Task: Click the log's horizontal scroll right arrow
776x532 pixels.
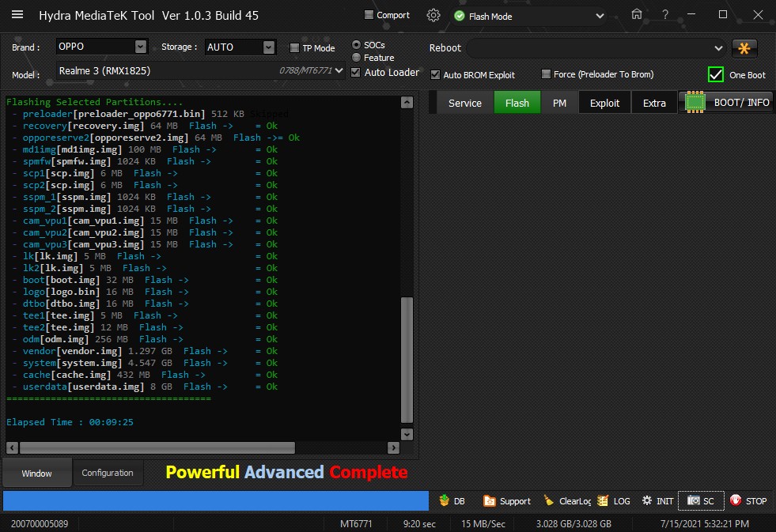Action: (x=393, y=448)
